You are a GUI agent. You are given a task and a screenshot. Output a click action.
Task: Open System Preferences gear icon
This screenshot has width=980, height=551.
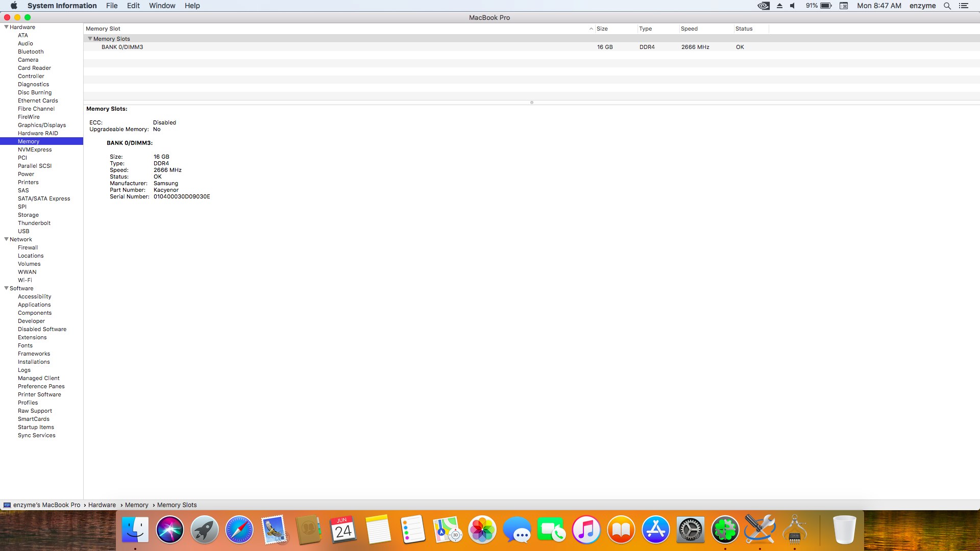(x=690, y=530)
